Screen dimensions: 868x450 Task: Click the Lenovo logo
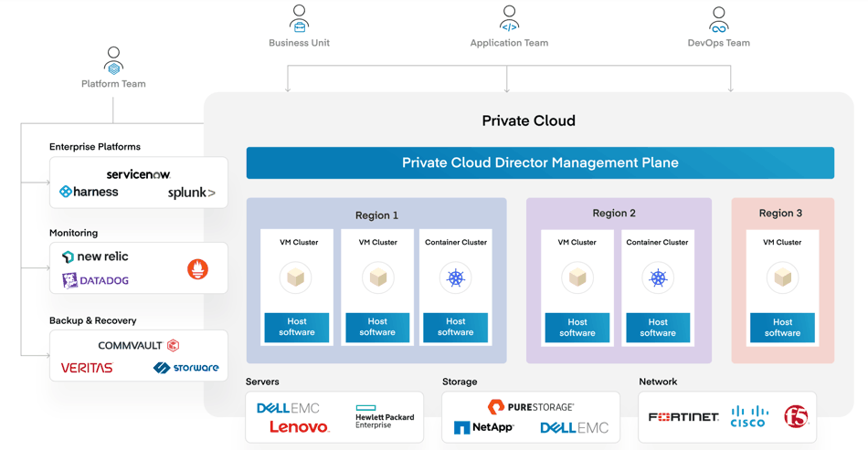300,427
